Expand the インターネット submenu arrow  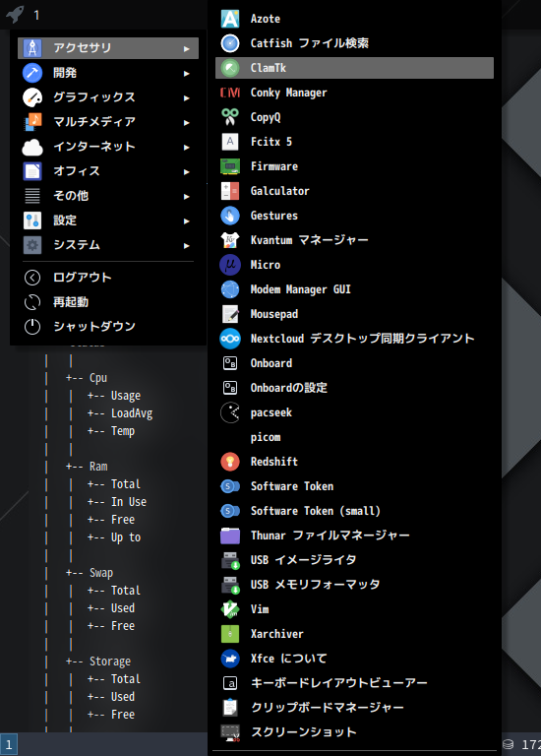point(187,147)
